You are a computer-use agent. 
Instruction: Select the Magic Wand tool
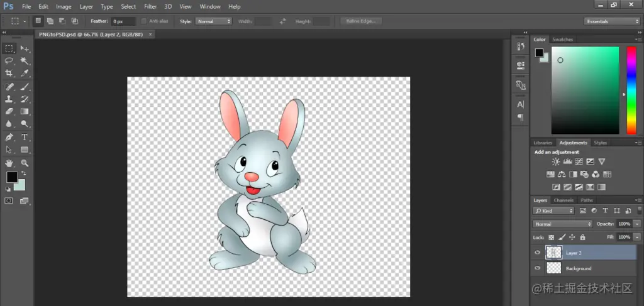point(25,61)
